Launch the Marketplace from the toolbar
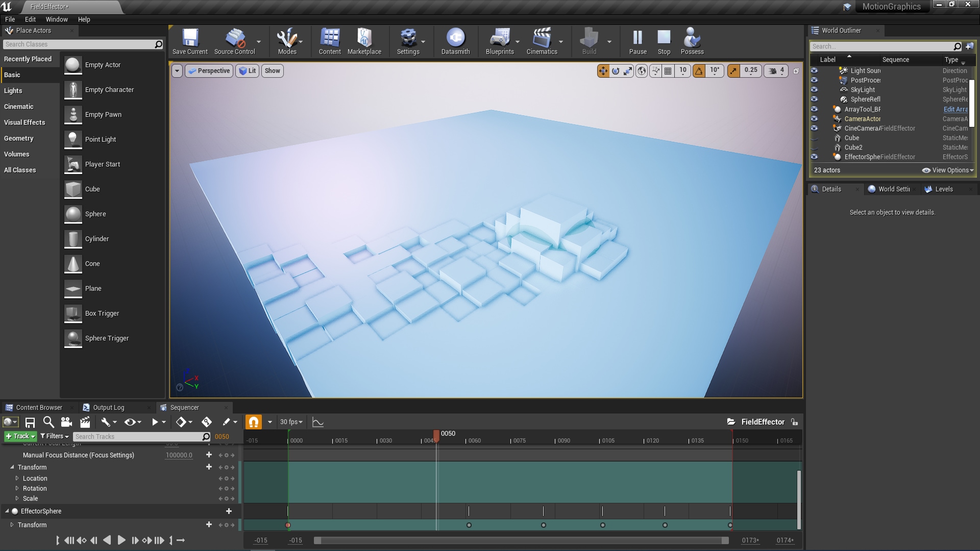980x551 pixels. tap(364, 41)
